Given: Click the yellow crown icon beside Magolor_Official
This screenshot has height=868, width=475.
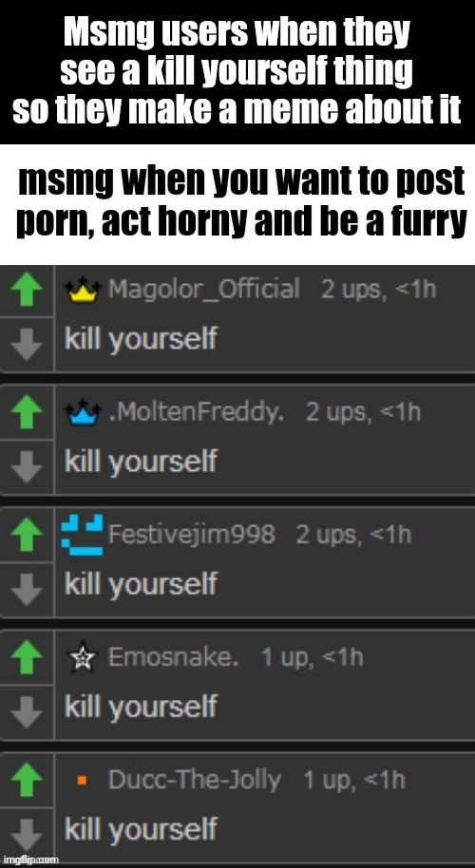Looking at the screenshot, I should pos(83,292).
